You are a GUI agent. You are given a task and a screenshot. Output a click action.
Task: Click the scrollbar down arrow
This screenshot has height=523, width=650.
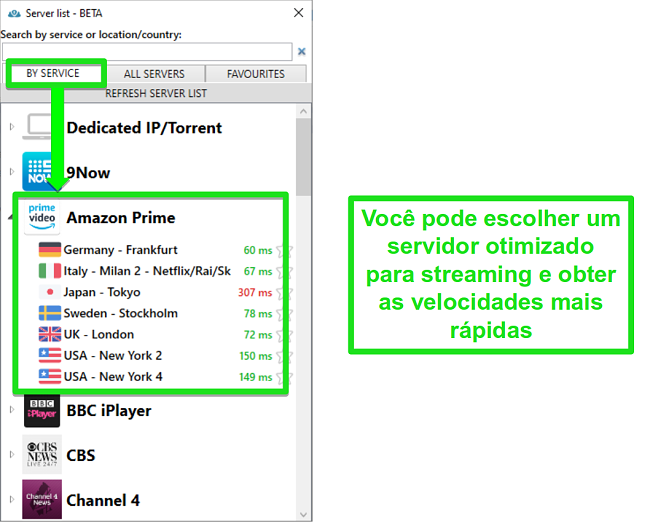pos(303,515)
